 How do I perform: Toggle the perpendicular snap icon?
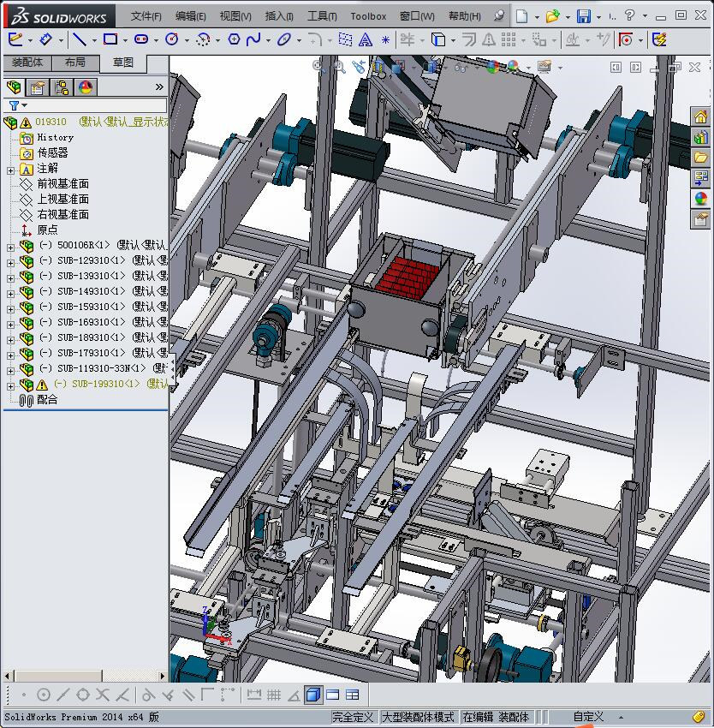(168, 695)
